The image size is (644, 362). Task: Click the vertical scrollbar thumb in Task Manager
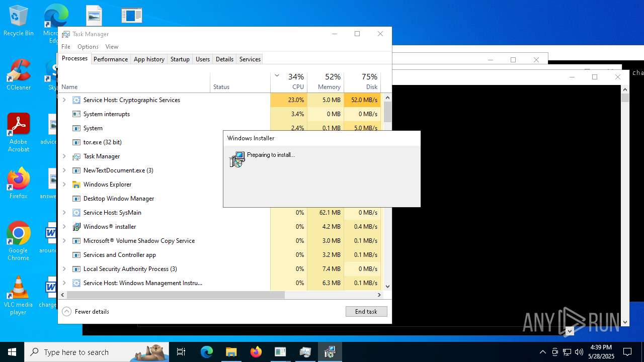point(387,112)
